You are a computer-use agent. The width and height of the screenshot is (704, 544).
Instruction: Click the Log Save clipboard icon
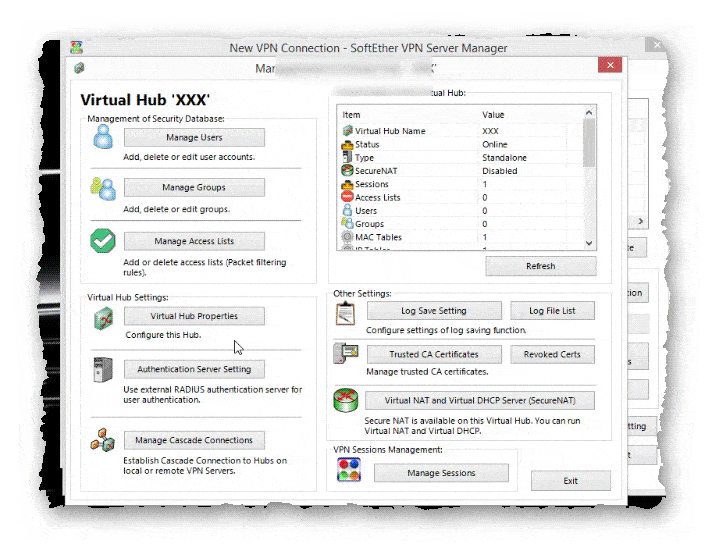[345, 313]
